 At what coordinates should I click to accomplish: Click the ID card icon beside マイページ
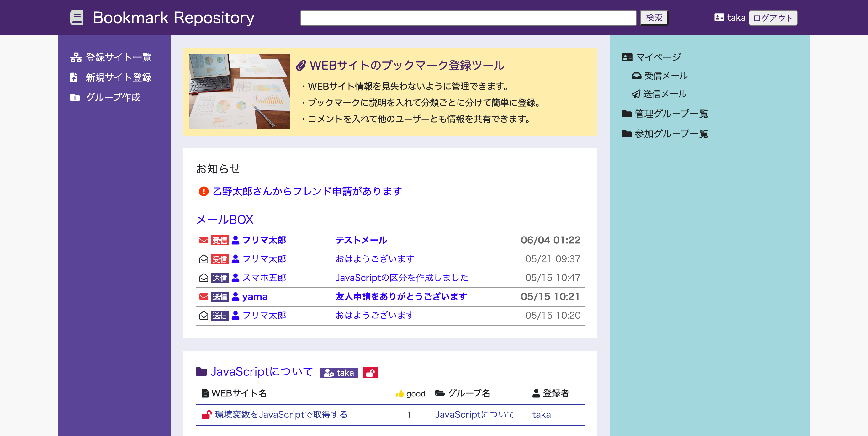[x=627, y=57]
